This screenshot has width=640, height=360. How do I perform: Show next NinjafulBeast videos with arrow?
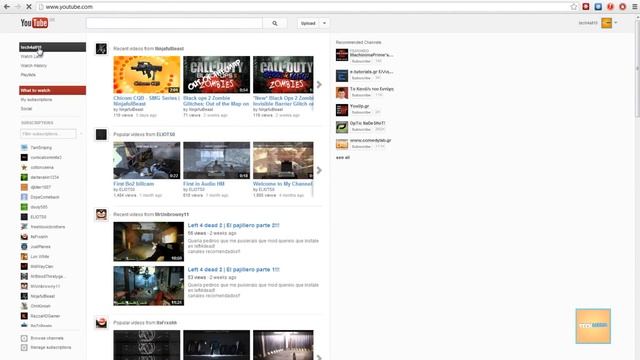(319, 84)
